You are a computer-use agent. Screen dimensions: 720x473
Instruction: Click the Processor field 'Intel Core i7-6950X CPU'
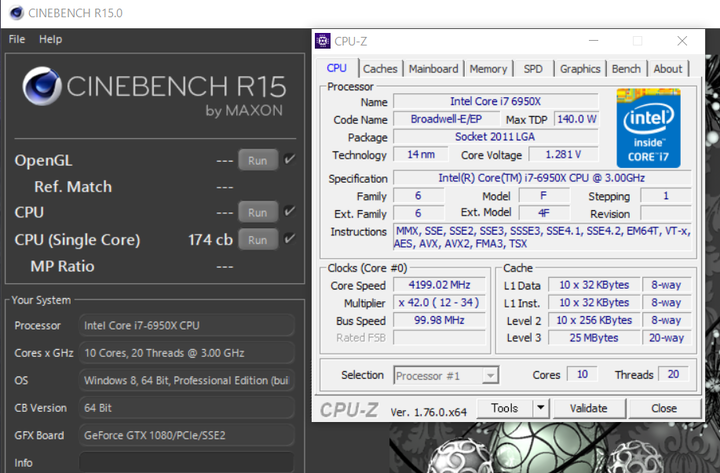186,325
